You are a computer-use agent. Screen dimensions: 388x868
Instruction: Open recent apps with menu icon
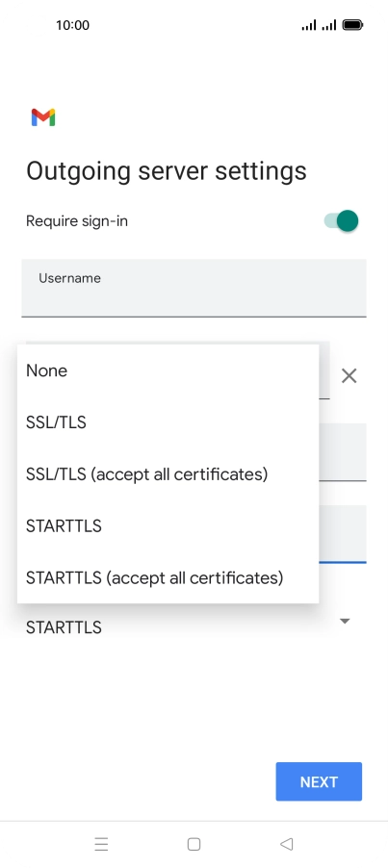click(x=101, y=844)
